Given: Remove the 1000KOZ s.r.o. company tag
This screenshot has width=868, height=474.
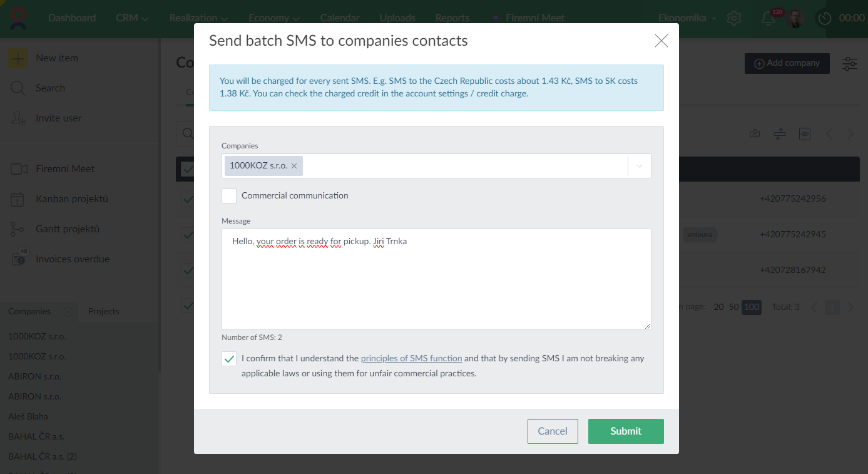Looking at the screenshot, I should (x=294, y=166).
